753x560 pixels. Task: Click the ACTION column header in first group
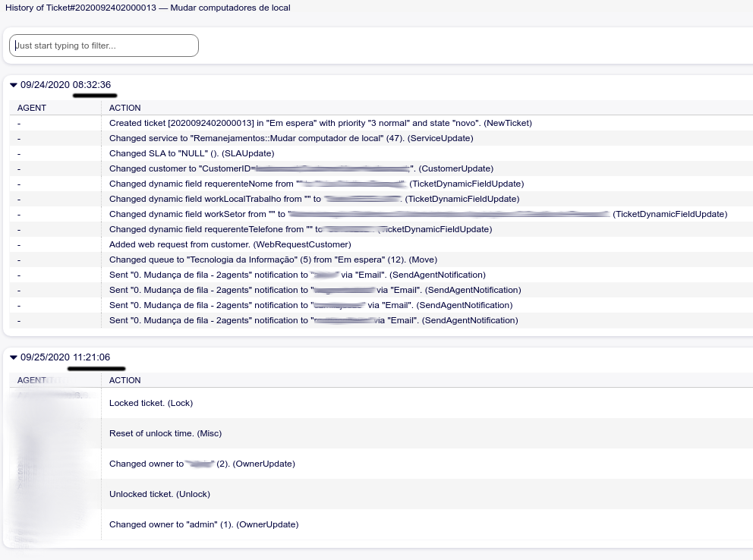point(125,108)
